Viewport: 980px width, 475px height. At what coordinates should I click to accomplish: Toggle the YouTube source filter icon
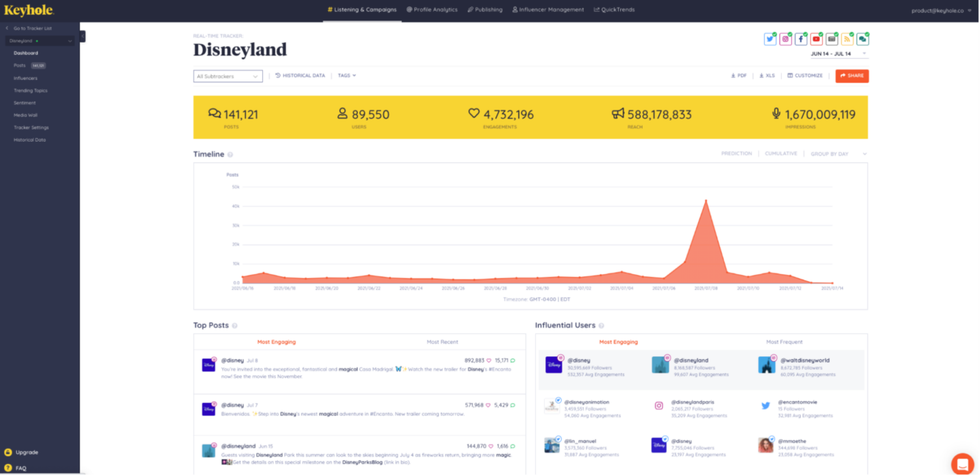pos(816,40)
